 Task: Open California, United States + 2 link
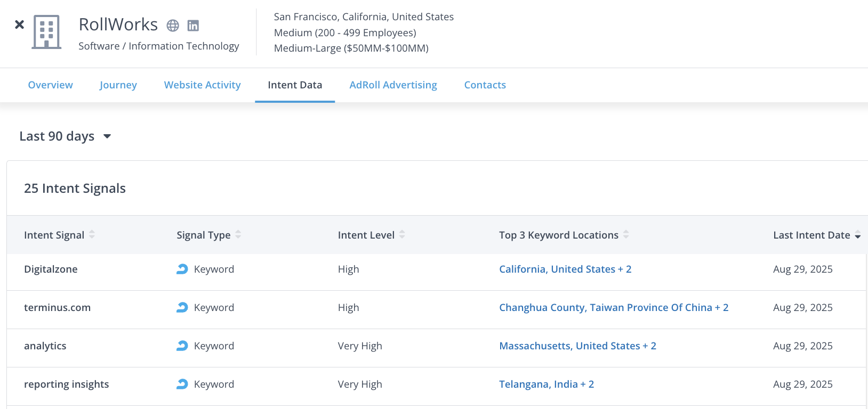point(565,269)
